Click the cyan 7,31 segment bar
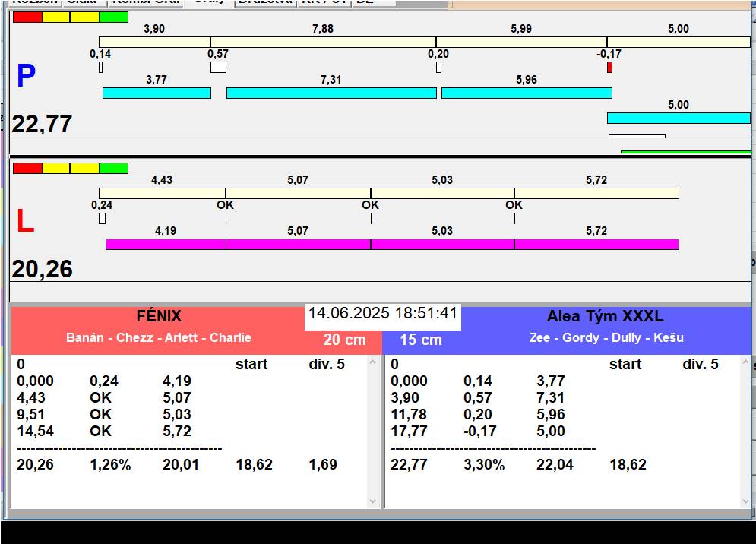Image resolution: width=756 pixels, height=544 pixels. [x=331, y=93]
